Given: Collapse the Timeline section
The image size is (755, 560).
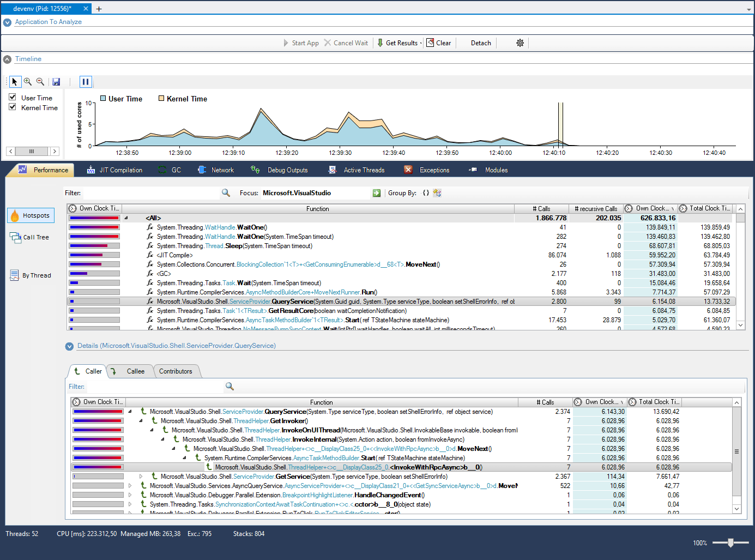Looking at the screenshot, I should coord(7,59).
